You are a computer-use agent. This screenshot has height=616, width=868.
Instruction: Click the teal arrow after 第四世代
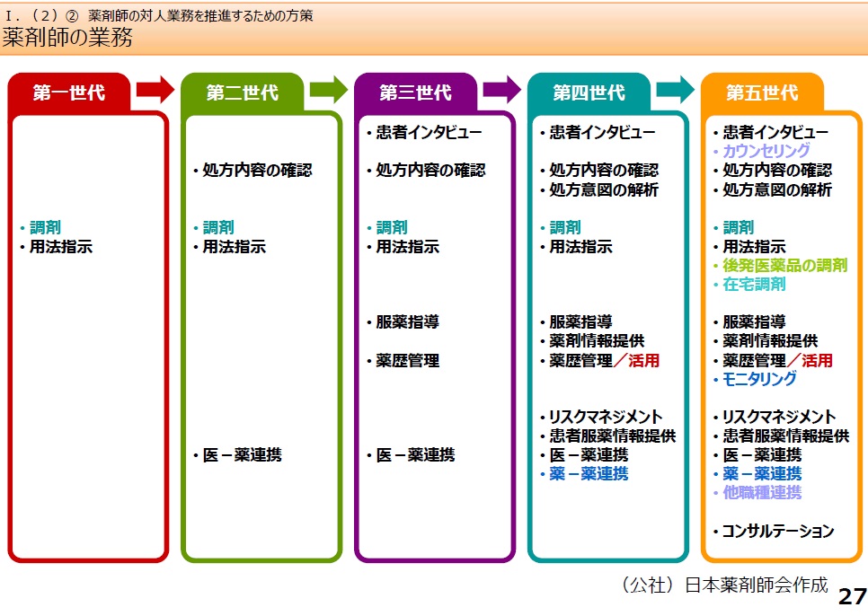pos(676,89)
